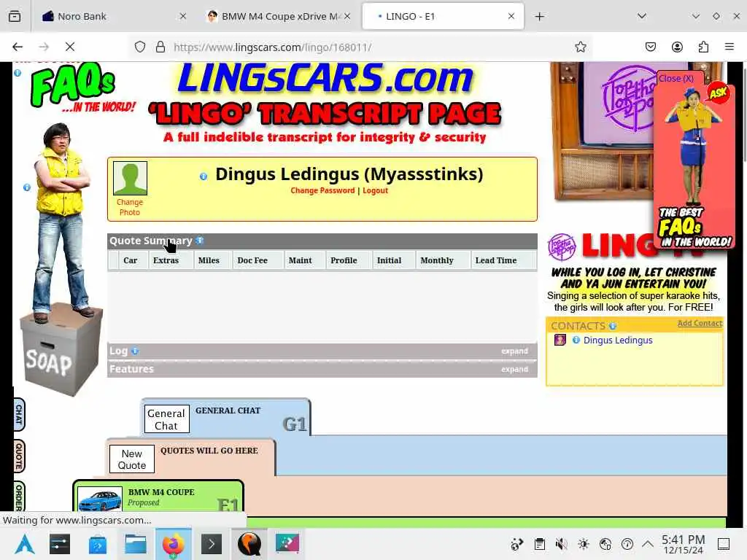This screenshot has width=747, height=560.
Task: Expand the Log section
Action: 514,351
